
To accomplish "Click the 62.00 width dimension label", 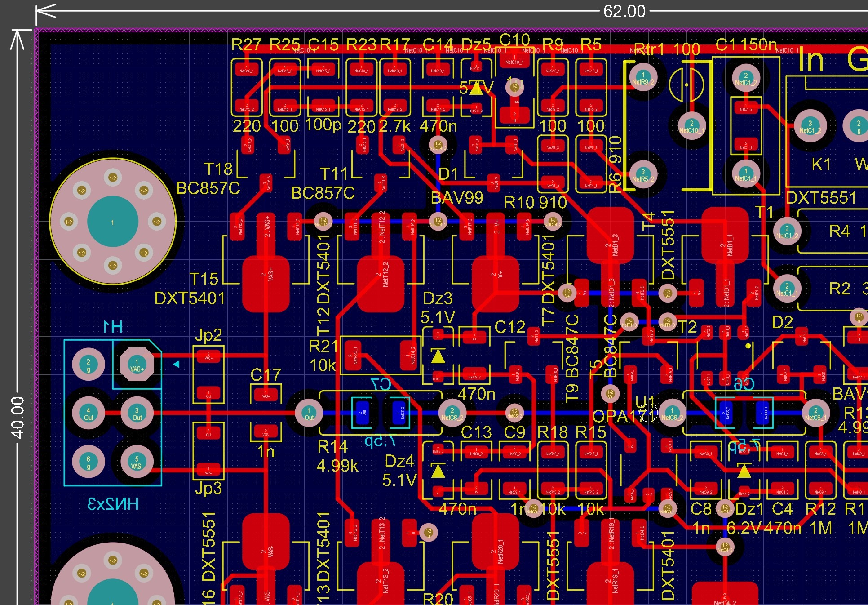I will [624, 11].
